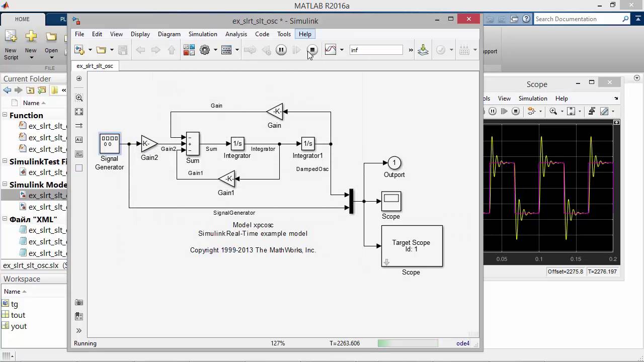
Task: Collapse the Function group in Current Folder
Action: tap(6, 115)
